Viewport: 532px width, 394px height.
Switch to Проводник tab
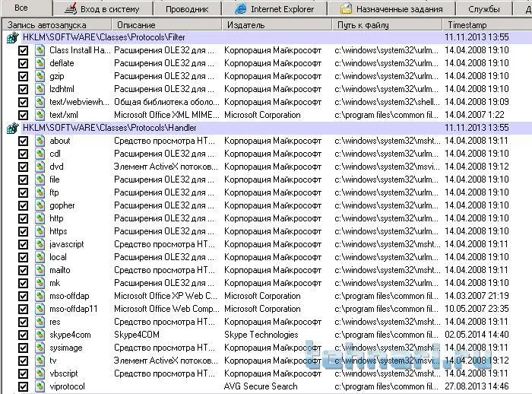click(187, 9)
